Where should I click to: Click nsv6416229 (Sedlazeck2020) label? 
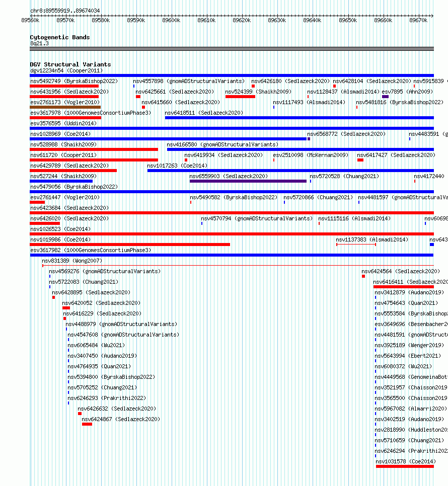tap(102, 313)
